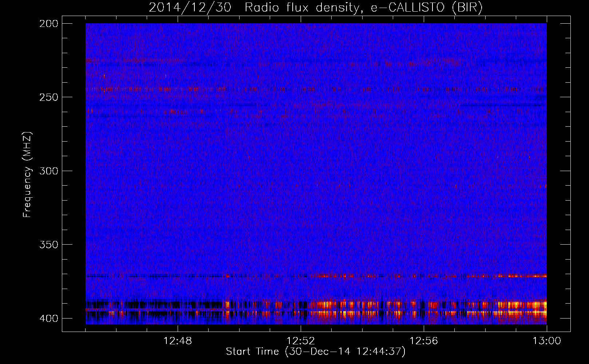
Task: Click the 250 frequency tick label
Action: point(49,97)
